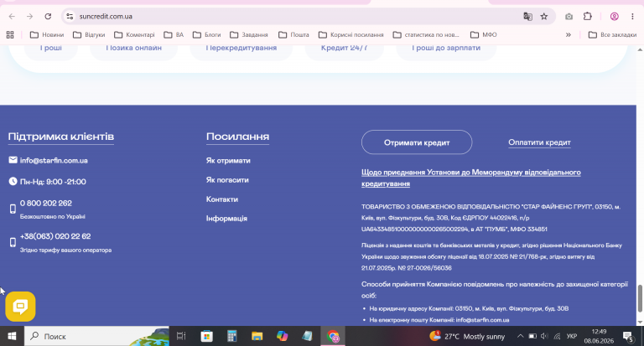
Task: Open the ВА bookmarks folder
Action: (x=174, y=35)
